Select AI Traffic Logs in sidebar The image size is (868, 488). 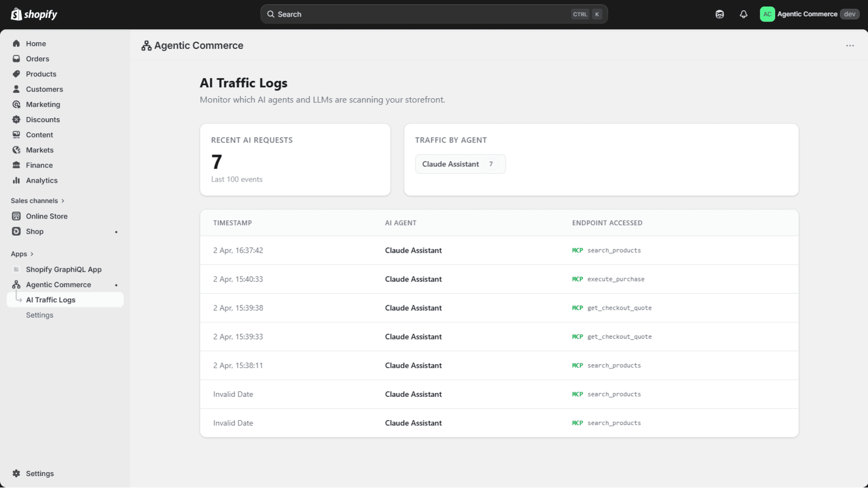point(50,299)
